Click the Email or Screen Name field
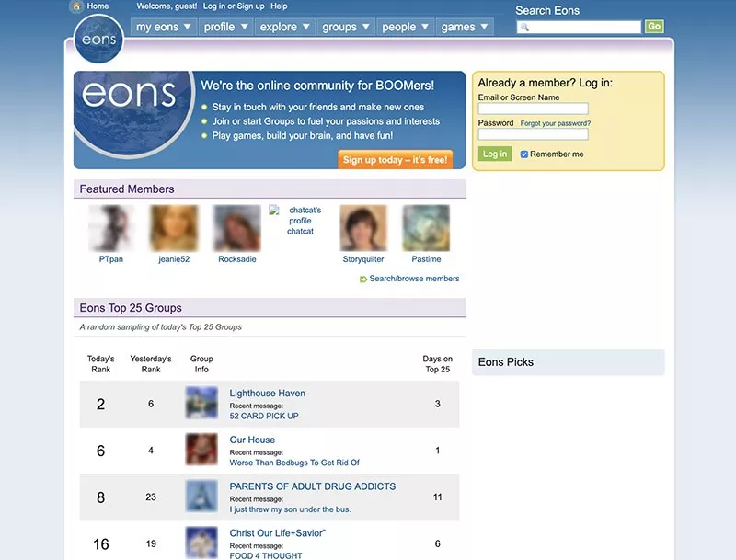The width and height of the screenshot is (736, 560). pos(533,109)
